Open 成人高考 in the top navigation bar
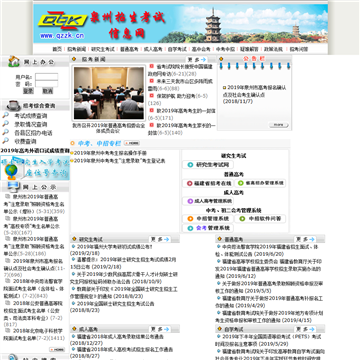 [153, 49]
